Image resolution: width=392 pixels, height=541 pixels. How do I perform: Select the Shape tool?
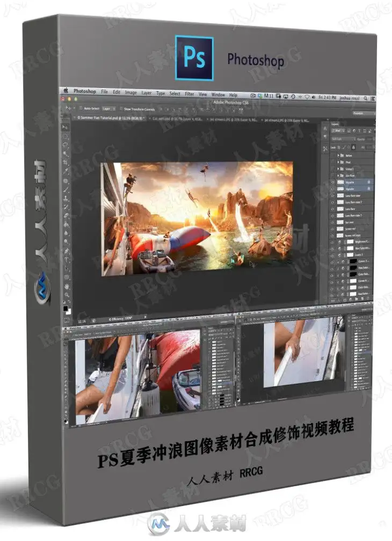[66, 277]
